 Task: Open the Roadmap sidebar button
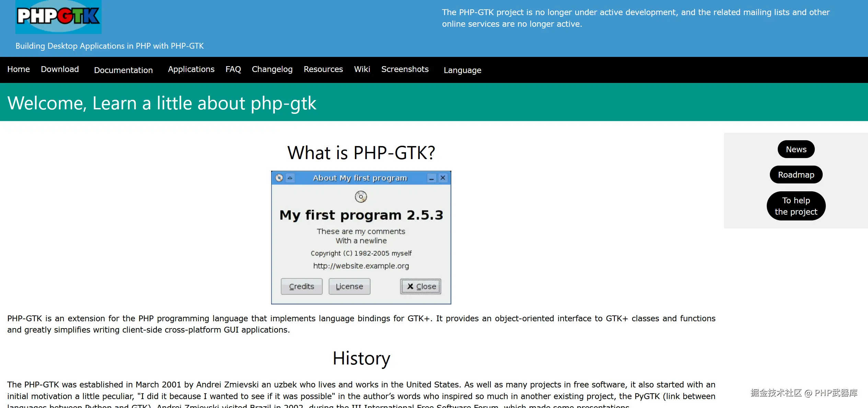[x=796, y=175]
